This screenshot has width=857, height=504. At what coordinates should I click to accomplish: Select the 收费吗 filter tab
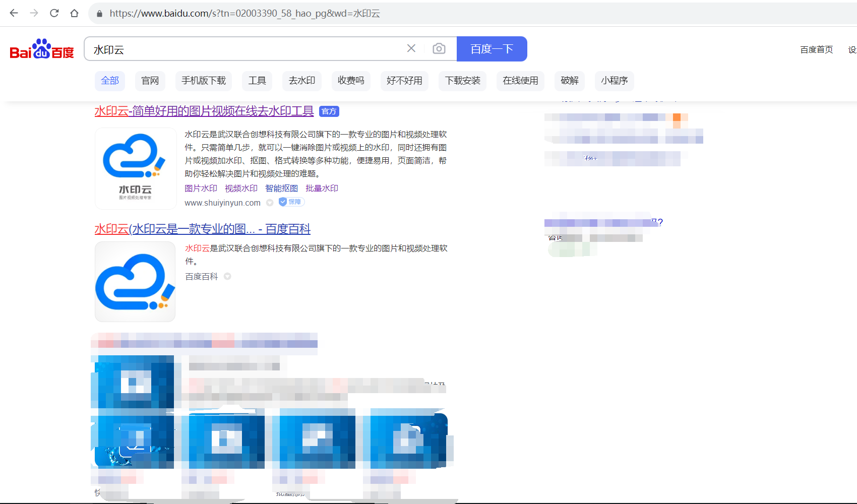pyautogui.click(x=351, y=81)
